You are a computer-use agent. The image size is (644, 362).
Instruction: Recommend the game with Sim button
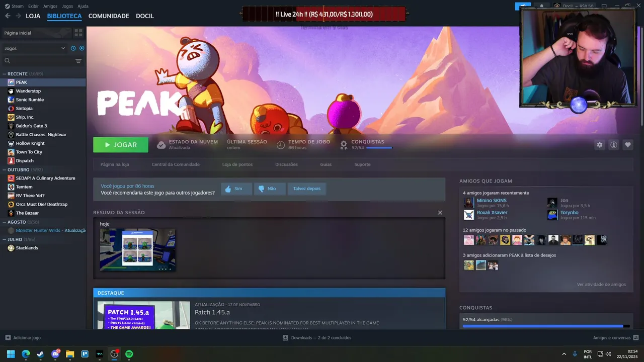tap(236, 189)
